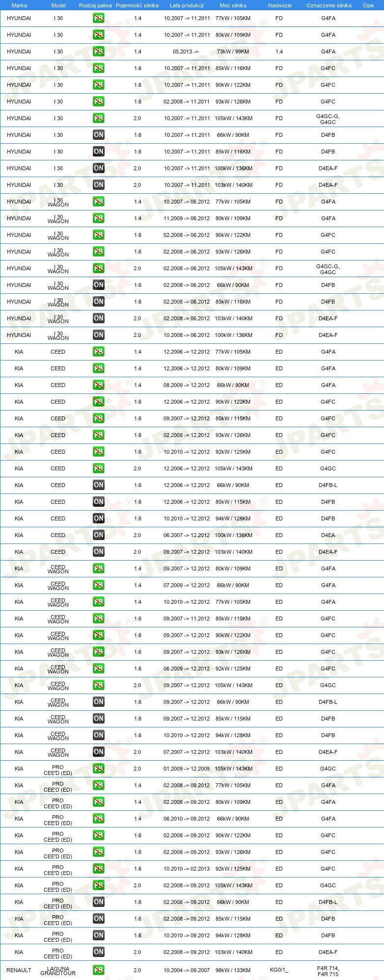Click ON icon in 10.2010 -> 09.2012 94kW row
384x980 pixels.
tap(99, 935)
